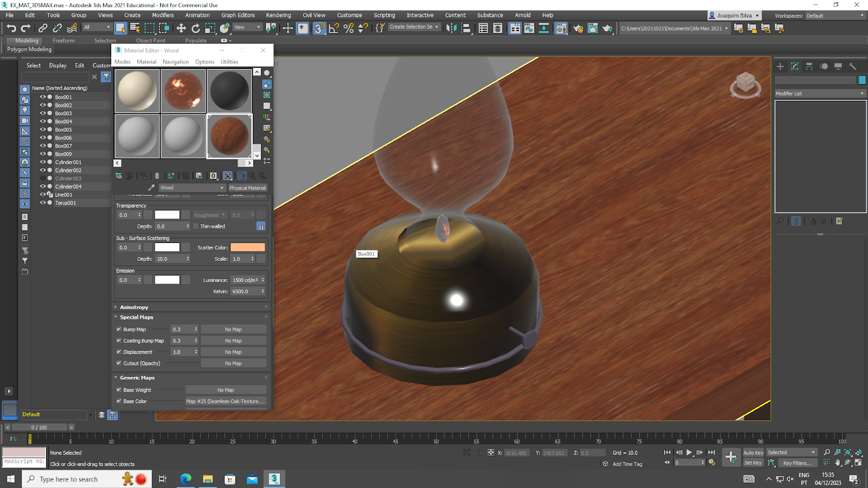This screenshot has height=488, width=868.
Task: Select the Select and Rotate tool
Action: pyautogui.click(x=196, y=28)
